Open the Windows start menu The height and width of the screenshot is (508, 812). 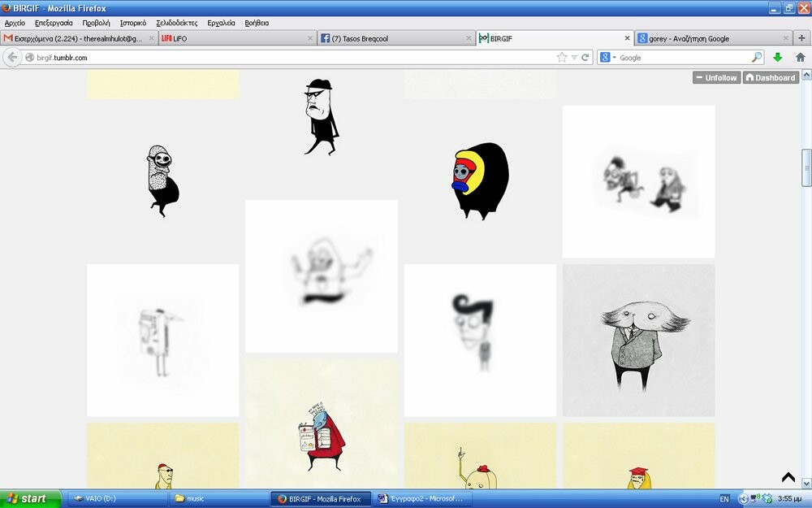[30, 499]
